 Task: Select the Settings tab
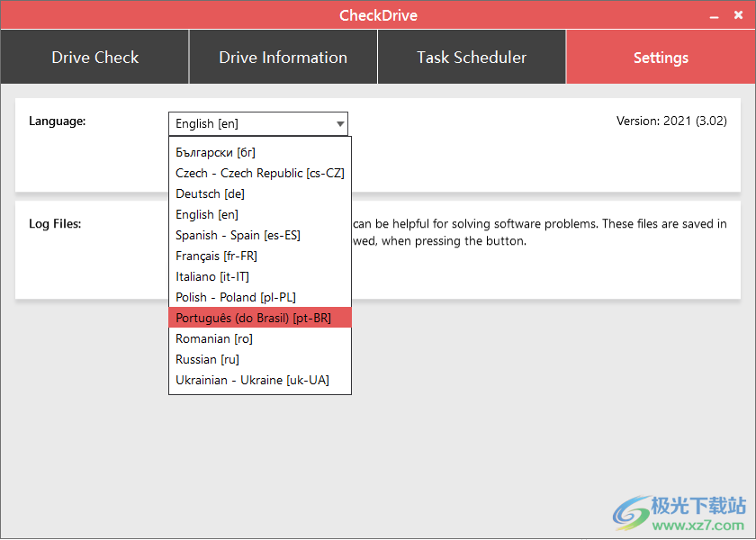point(661,57)
